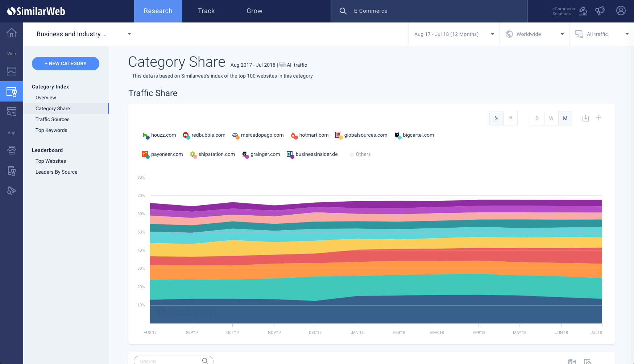Viewport: 634px width, 364px height.
Task: Toggle payoneer.com legend series
Action: point(162,154)
